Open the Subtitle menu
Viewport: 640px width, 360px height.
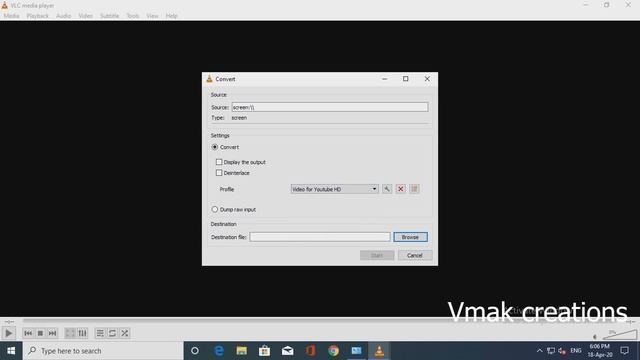point(109,16)
